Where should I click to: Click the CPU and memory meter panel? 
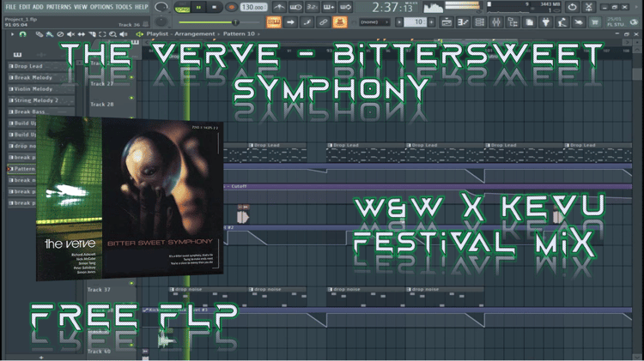pyautogui.click(x=524, y=8)
